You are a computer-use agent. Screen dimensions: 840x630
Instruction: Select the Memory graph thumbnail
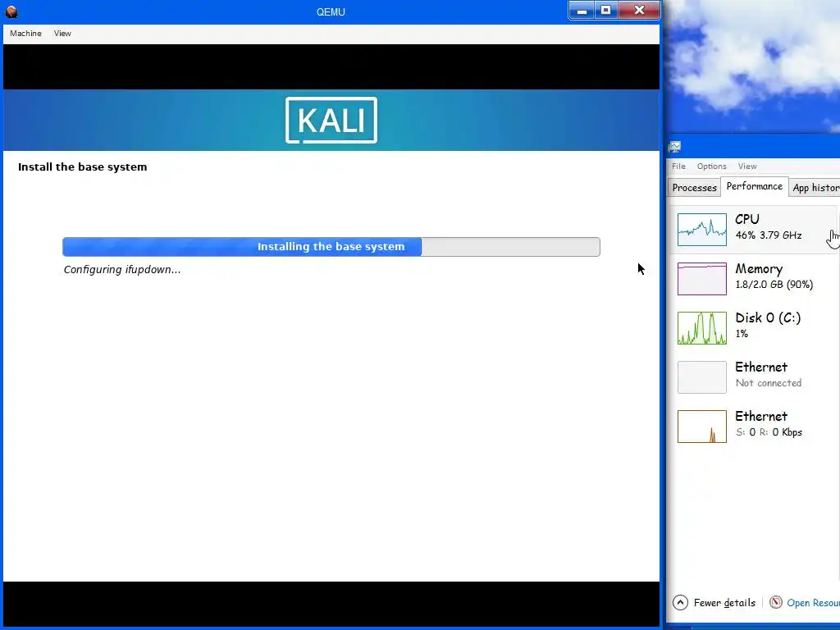[x=702, y=279]
